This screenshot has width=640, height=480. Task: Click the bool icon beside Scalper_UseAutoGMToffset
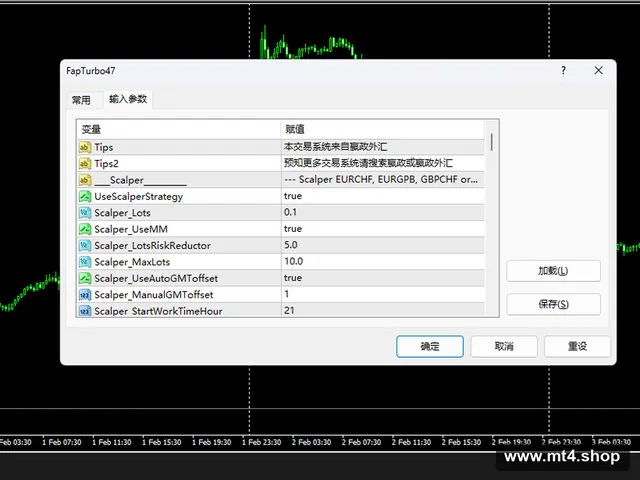point(84,278)
